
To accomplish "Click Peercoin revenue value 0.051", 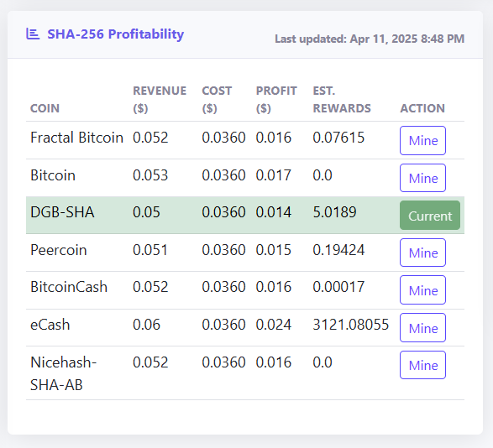I will click(x=150, y=250).
